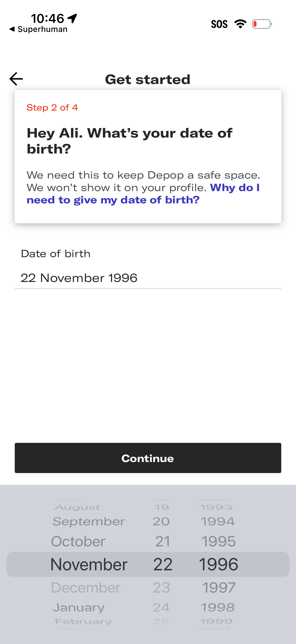Select October in the month picker
The width and height of the screenshot is (296, 644).
coord(78,542)
